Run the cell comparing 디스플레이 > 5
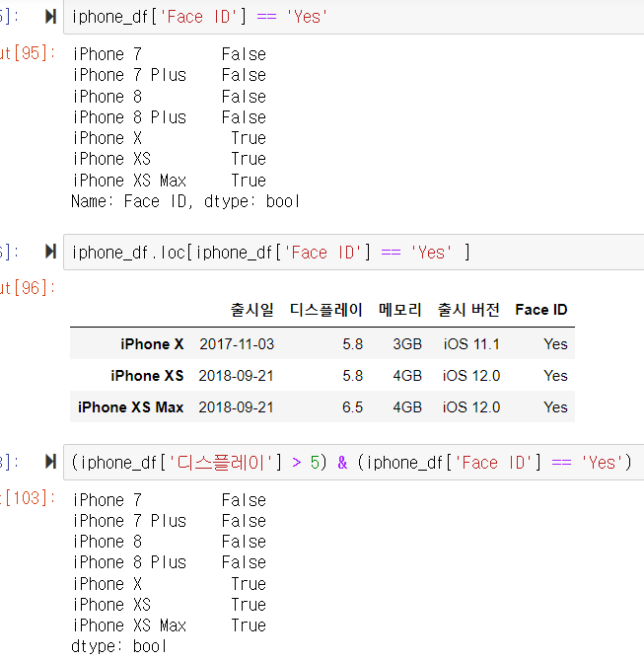The height and width of the screenshot is (661, 644). click(x=51, y=462)
